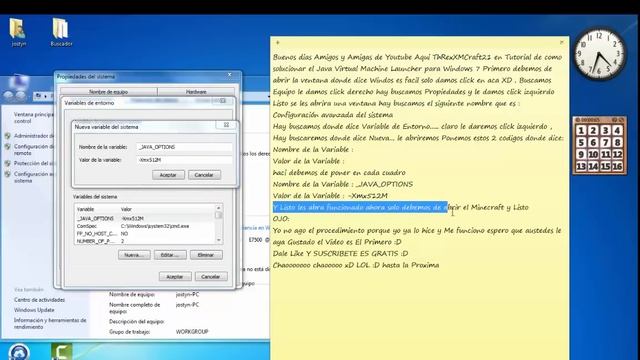Viewport: 640px width, 360px height.
Task: Click the WORKGROUP value in system info
Action: pos(192,331)
